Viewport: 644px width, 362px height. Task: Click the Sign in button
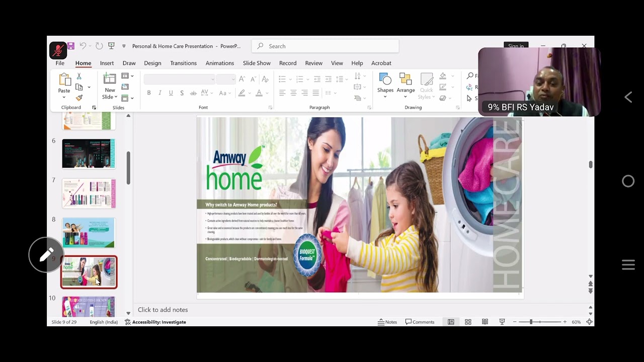516,46
